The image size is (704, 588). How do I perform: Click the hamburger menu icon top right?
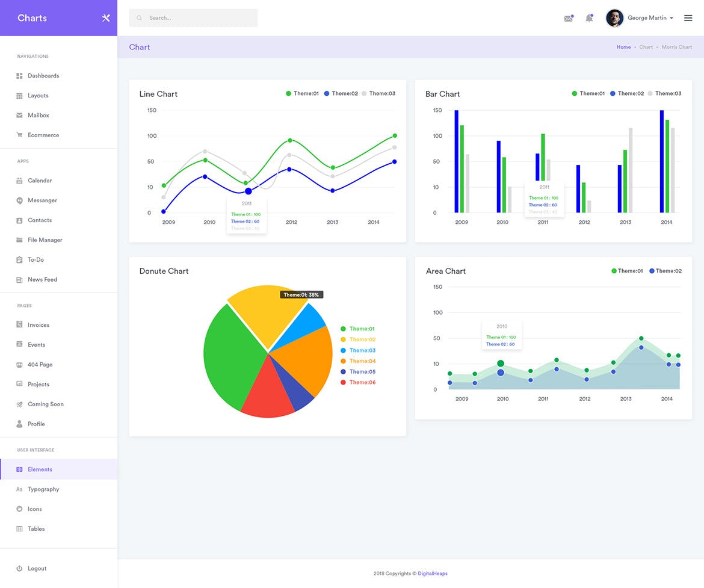pyautogui.click(x=688, y=17)
